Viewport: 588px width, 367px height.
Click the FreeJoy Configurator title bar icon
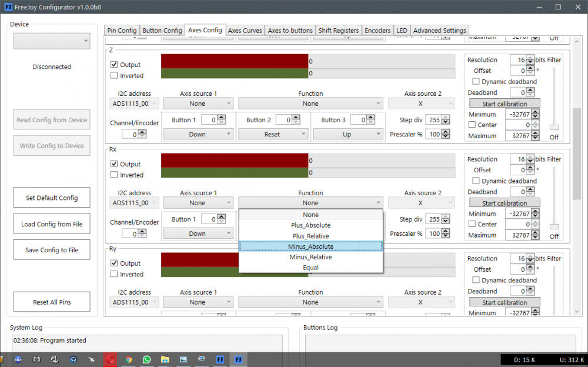pyautogui.click(x=8, y=7)
